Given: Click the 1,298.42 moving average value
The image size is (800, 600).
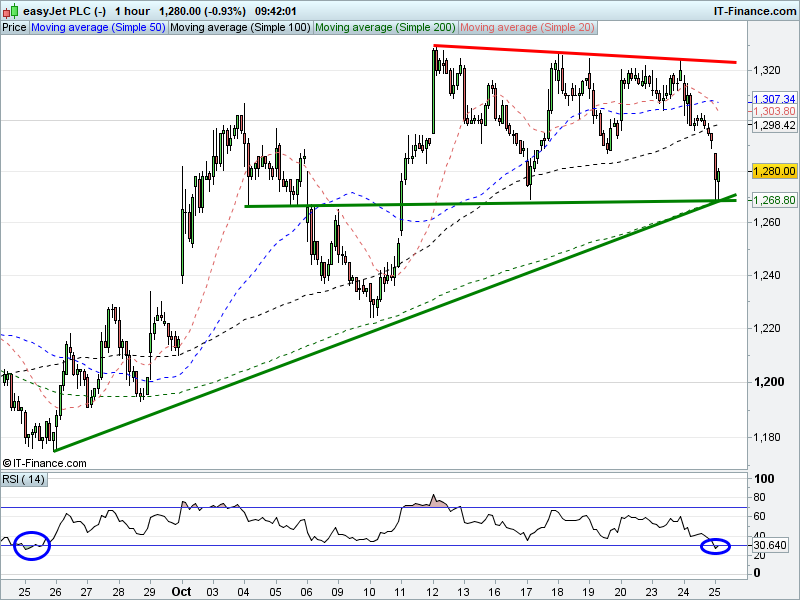Looking at the screenshot, I should 774,125.
